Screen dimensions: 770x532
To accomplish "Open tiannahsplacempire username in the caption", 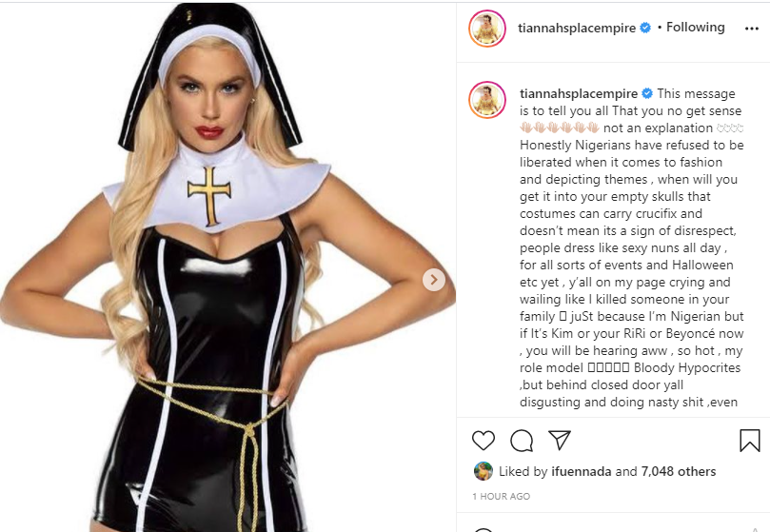I will click(x=579, y=93).
